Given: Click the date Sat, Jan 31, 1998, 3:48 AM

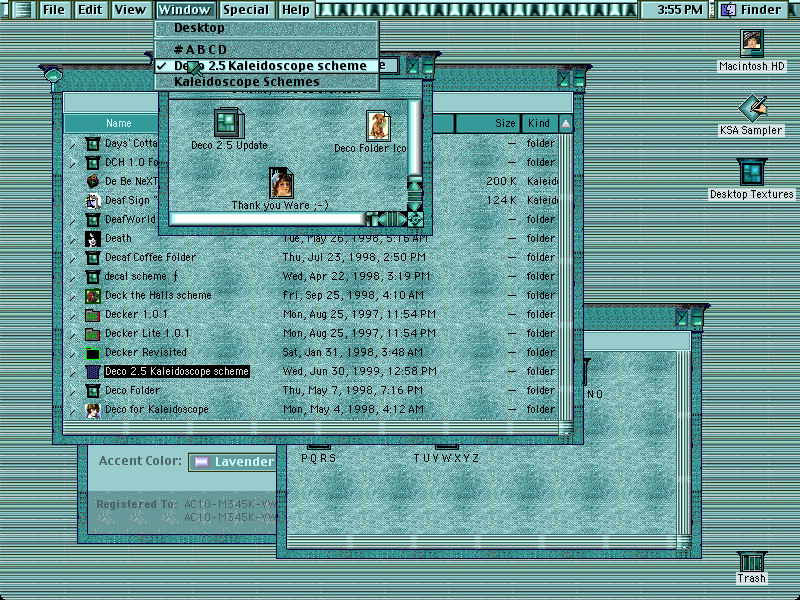Looking at the screenshot, I should (x=353, y=353).
